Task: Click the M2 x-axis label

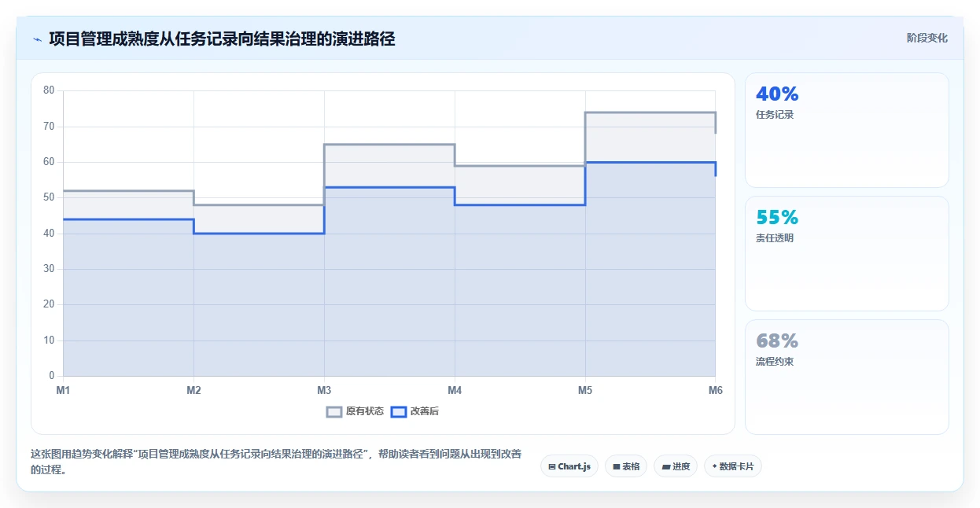Action: tap(193, 390)
